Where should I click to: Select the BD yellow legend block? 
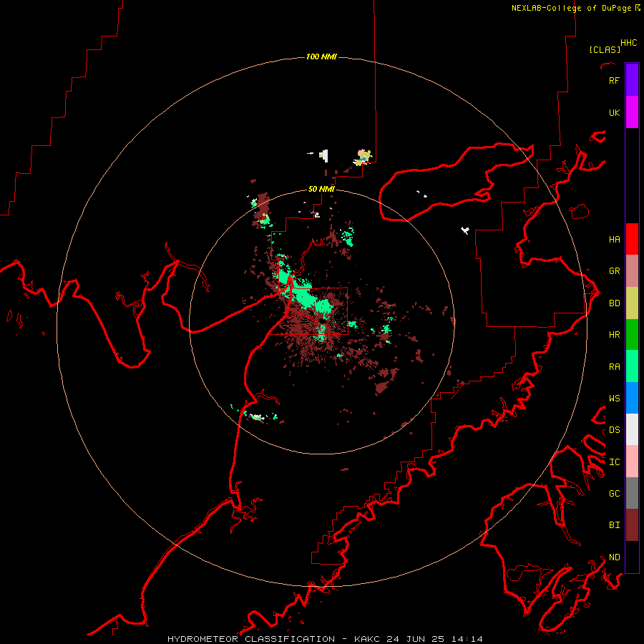pos(632,303)
